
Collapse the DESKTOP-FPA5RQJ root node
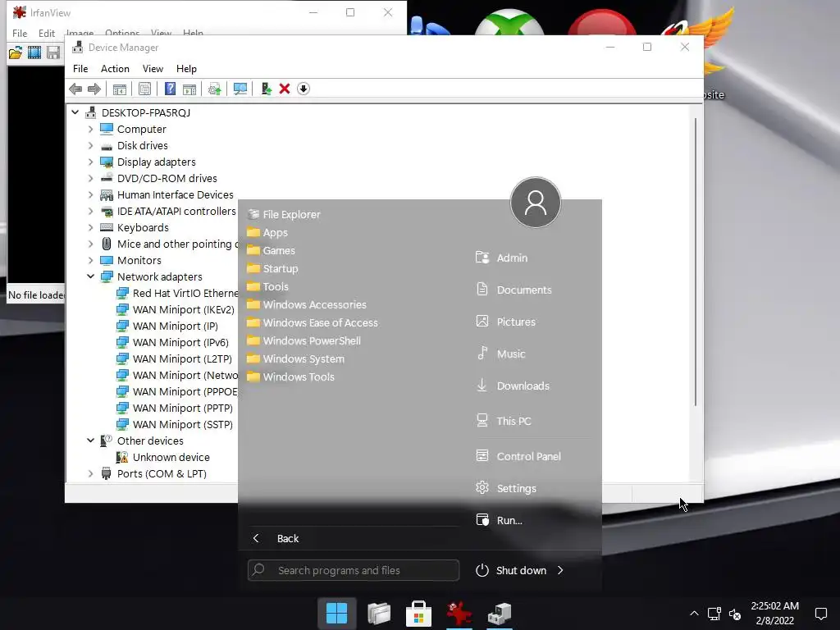tap(75, 112)
